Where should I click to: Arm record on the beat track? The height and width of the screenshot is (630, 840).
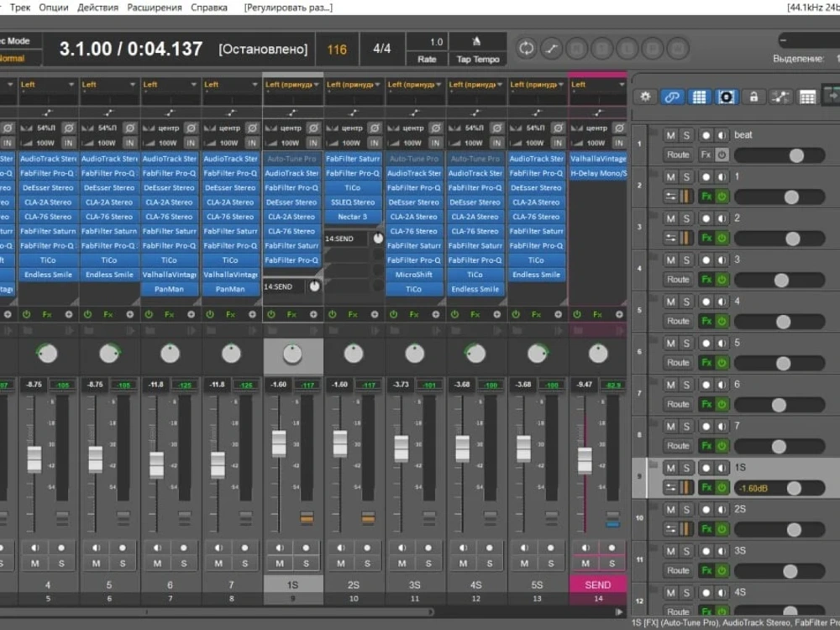[706, 135]
